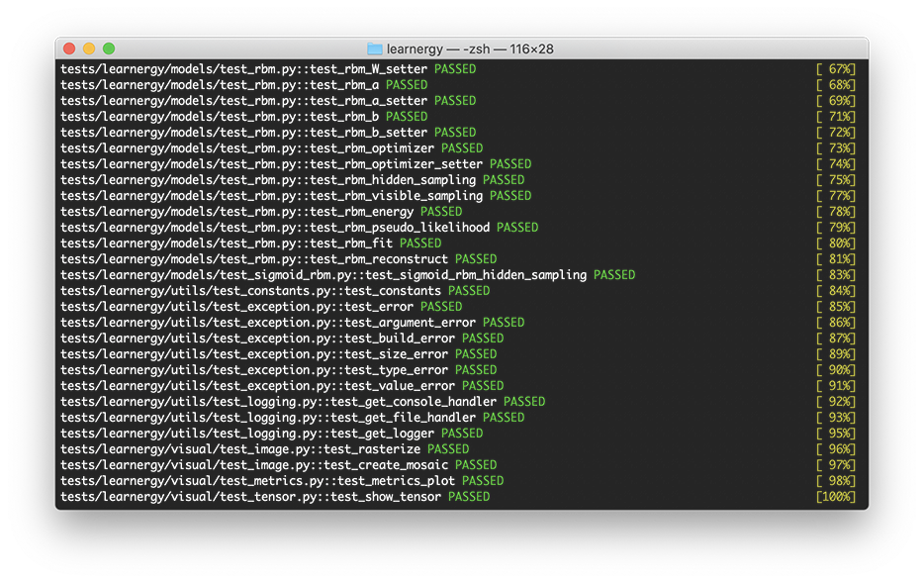Image resolution: width=924 pixels, height=583 pixels.
Task: Click the test_rbm_energy line
Action: (261, 212)
